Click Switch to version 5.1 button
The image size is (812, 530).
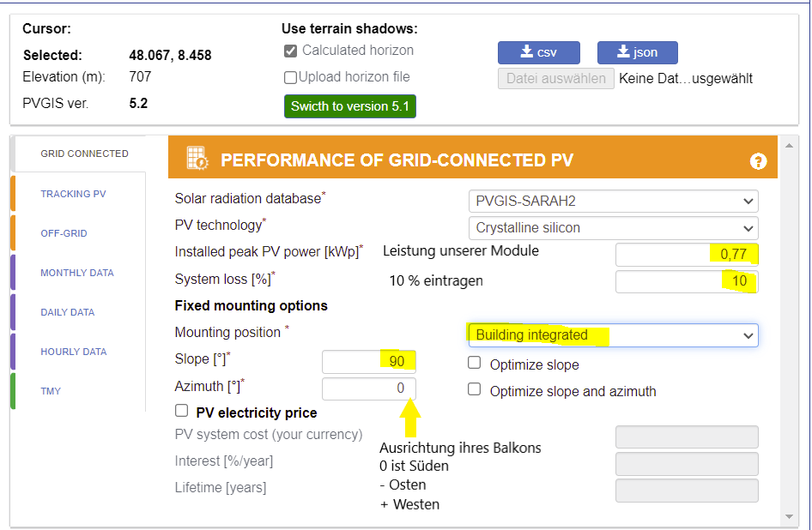[x=350, y=106]
